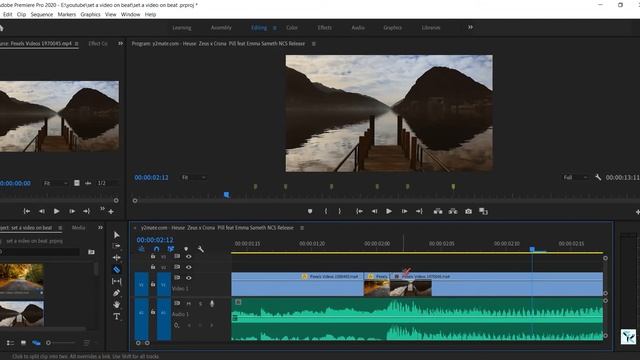The image size is (640, 360).
Task: Select the Hand tool
Action: tap(117, 304)
